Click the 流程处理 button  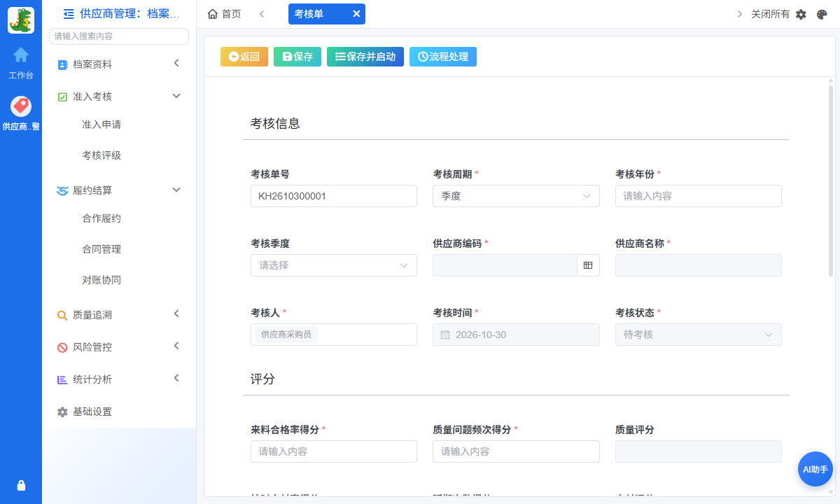click(443, 57)
